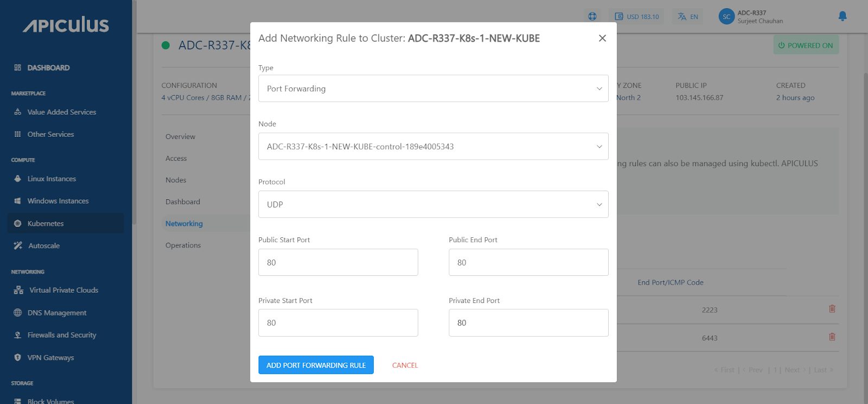Cancel the networking rule dialog

click(x=405, y=365)
